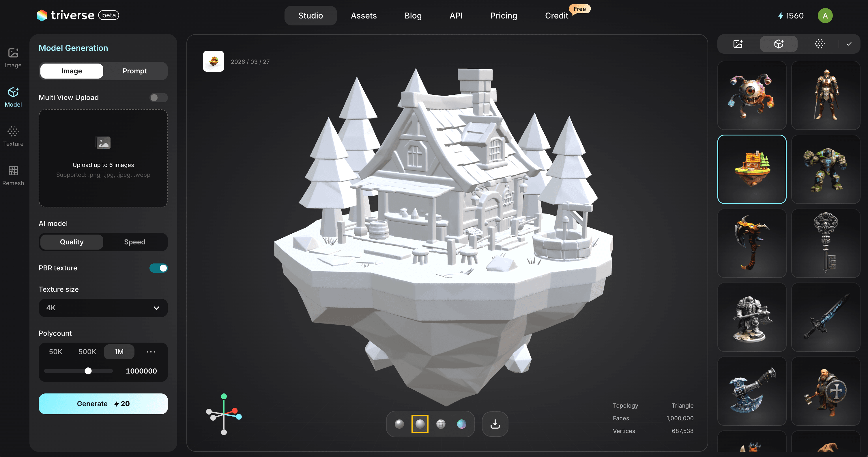Open the Assets nav tab

pyautogui.click(x=364, y=16)
